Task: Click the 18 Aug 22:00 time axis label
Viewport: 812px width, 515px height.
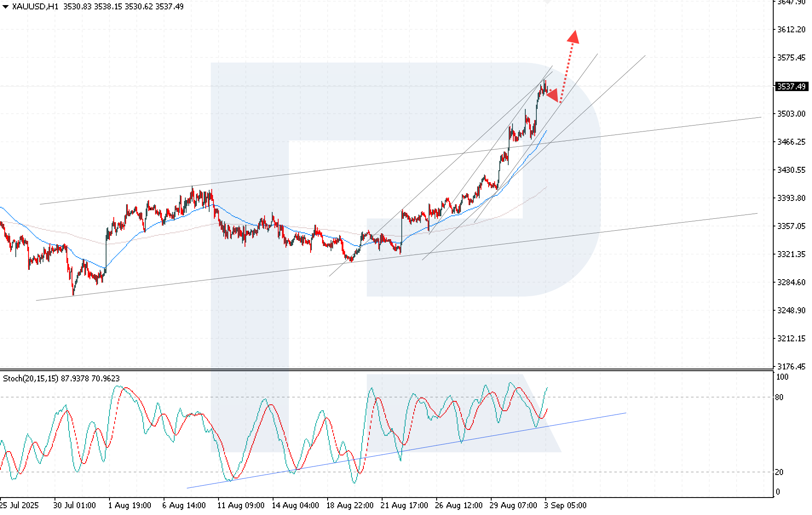Action: click(x=350, y=506)
